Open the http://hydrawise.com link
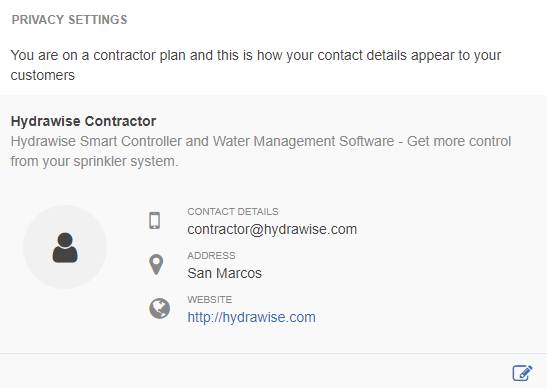The height and width of the screenshot is (388, 547). pyautogui.click(x=251, y=317)
